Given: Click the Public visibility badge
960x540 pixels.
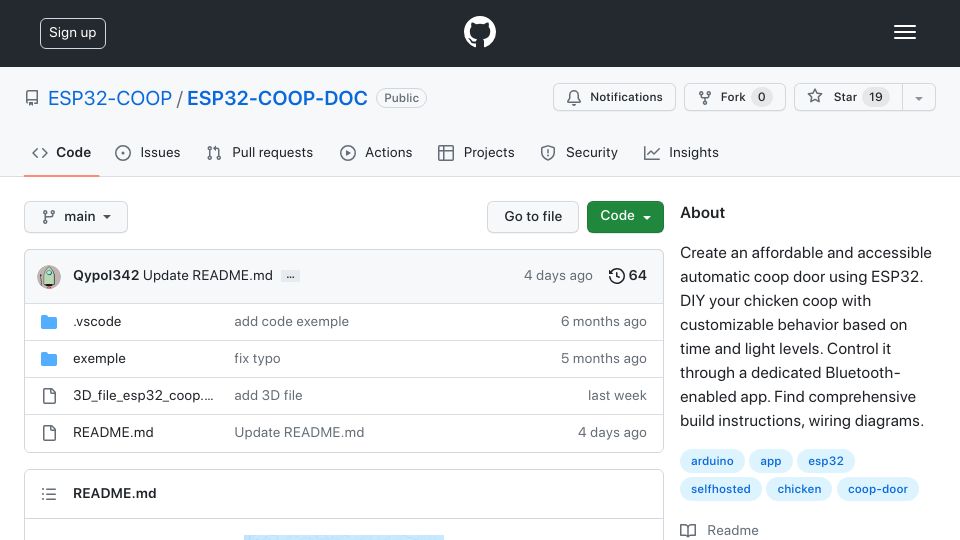Looking at the screenshot, I should tap(402, 98).
